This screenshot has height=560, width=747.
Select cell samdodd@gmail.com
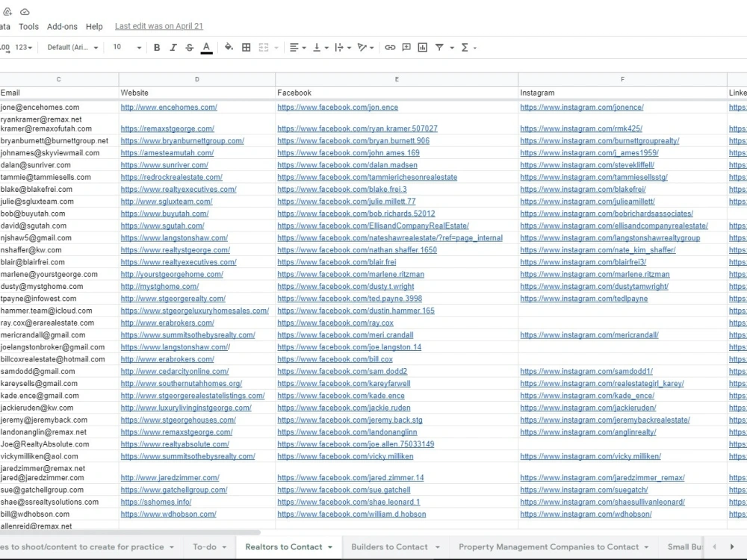[59, 371]
